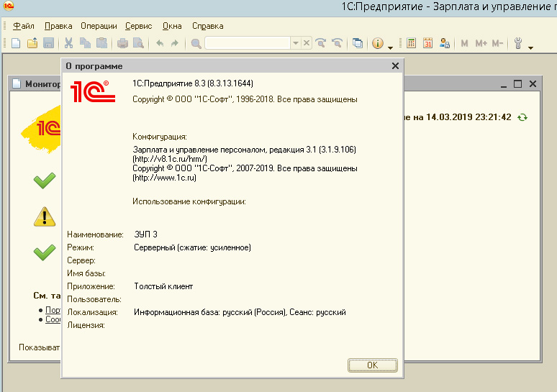Close the Монитор window
Viewport: 557px width, 392px height.
[x=533, y=84]
